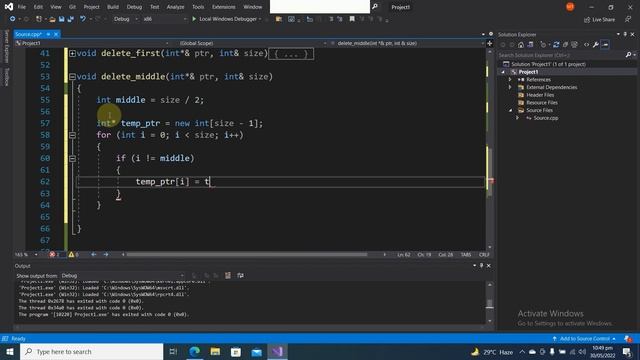
Task: Click the Undo arrow in toolbar
Action: [x=83, y=19]
